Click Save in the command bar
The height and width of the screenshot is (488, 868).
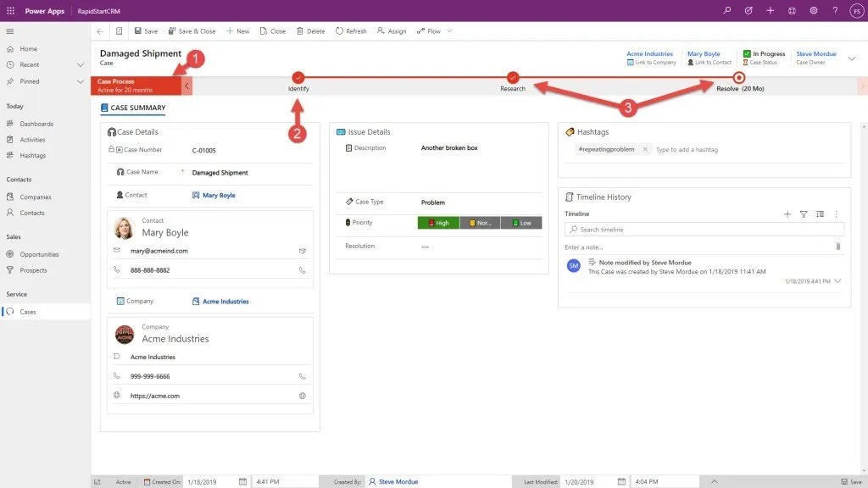[146, 31]
